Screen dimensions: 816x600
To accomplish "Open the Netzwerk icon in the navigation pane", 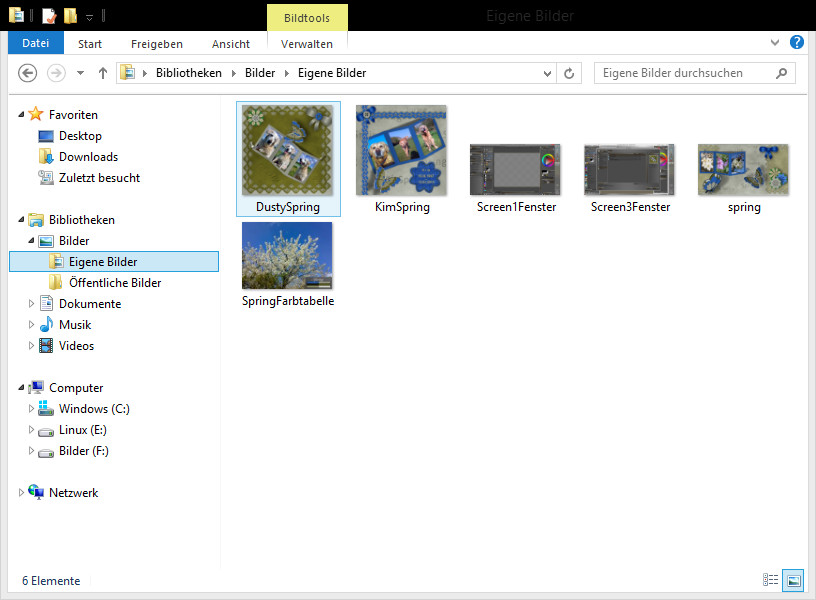I will pos(37,493).
